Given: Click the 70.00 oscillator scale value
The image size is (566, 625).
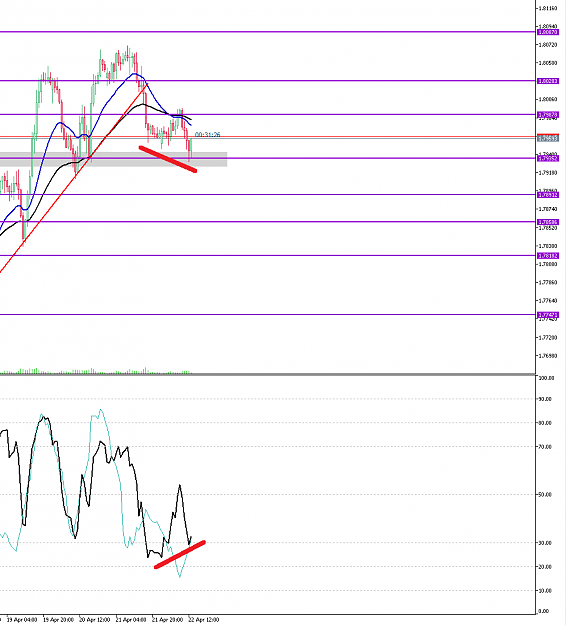Looking at the screenshot, I should point(545,447).
